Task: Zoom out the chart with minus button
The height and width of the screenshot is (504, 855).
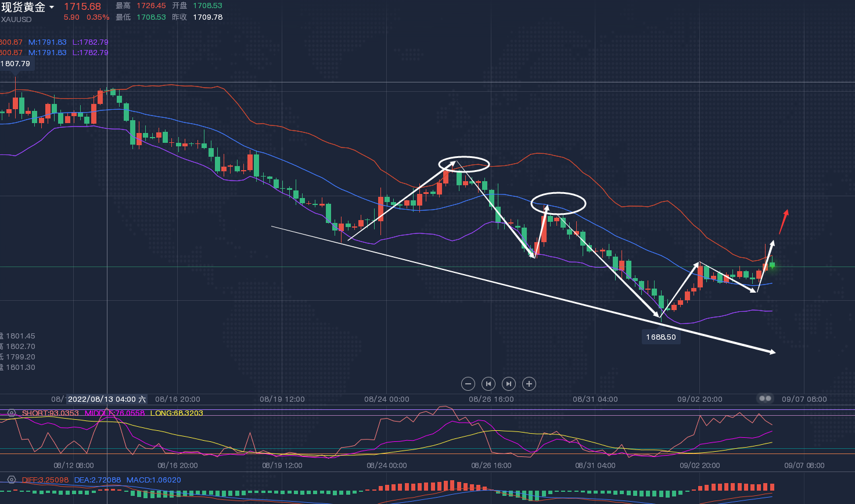Action: click(x=468, y=384)
